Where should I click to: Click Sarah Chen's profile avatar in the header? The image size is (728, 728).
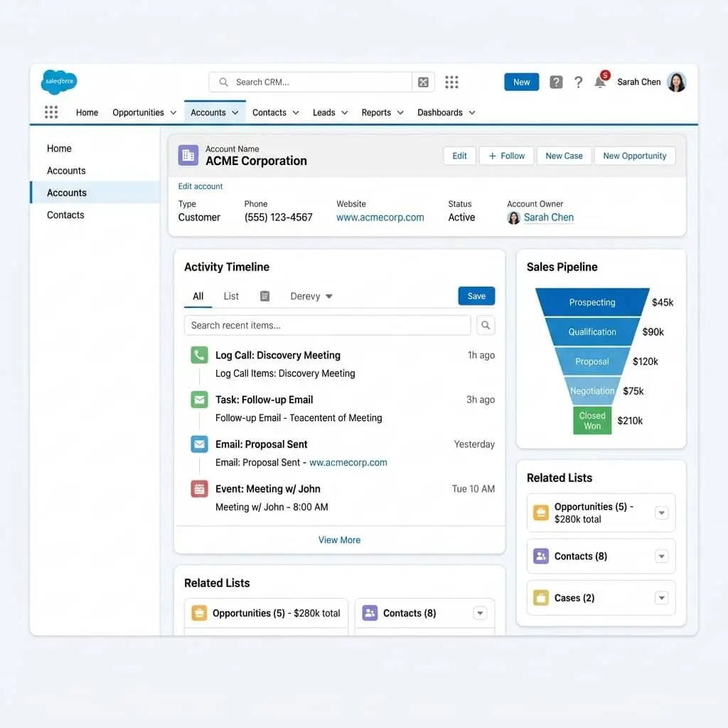pyautogui.click(x=676, y=82)
